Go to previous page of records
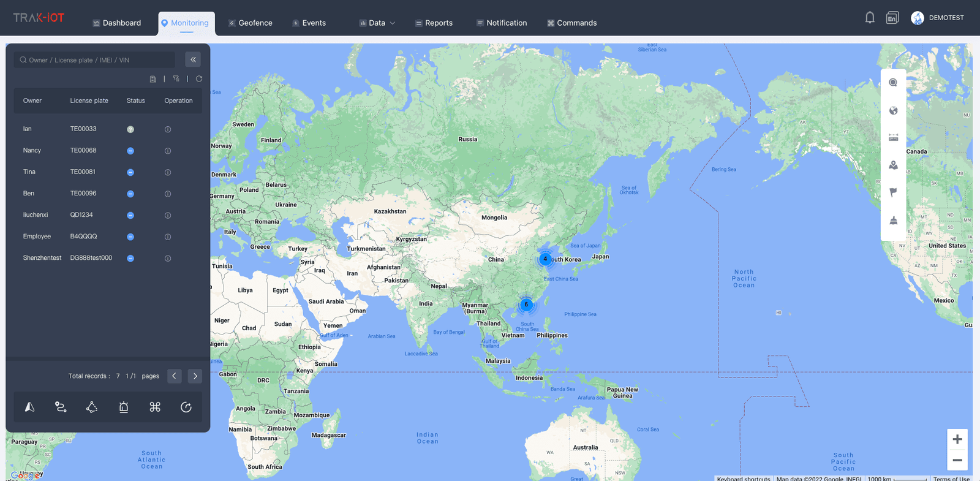The image size is (980, 481). pyautogui.click(x=175, y=376)
